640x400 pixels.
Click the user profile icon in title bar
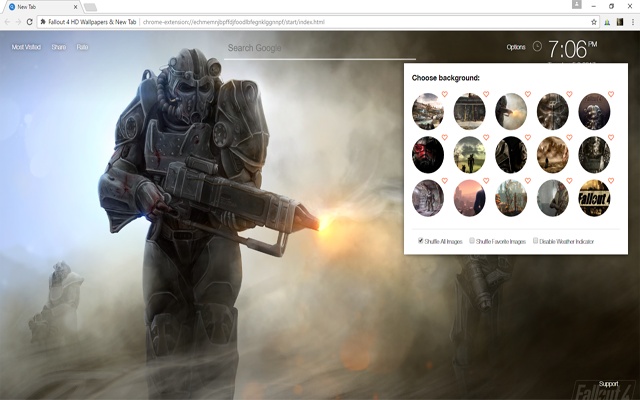(576, 4)
